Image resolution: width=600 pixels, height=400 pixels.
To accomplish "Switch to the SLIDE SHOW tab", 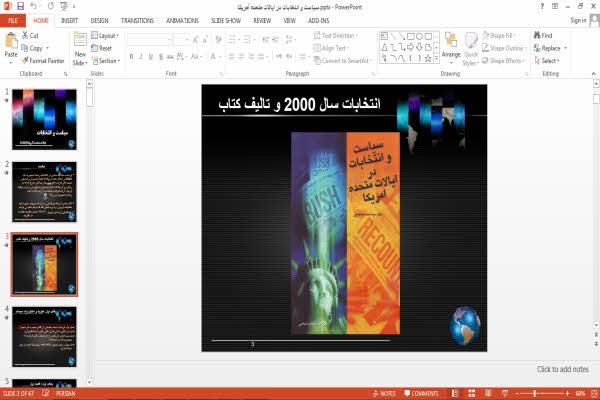I will (x=226, y=21).
